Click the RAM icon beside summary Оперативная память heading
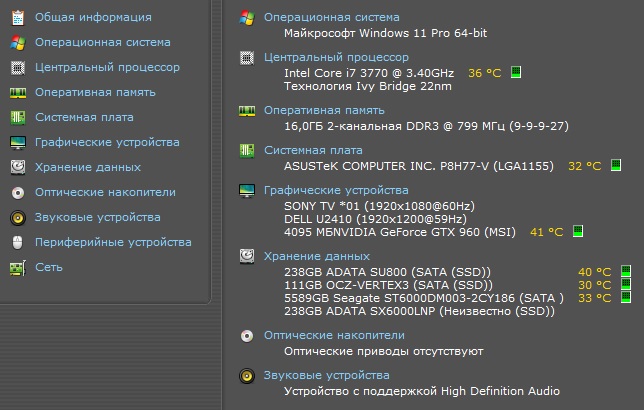 point(247,111)
